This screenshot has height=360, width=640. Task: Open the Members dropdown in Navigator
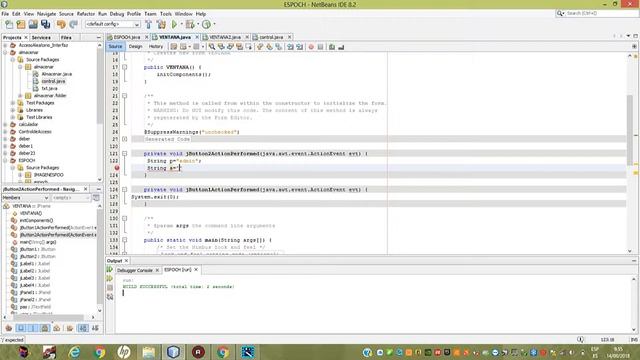[25, 198]
